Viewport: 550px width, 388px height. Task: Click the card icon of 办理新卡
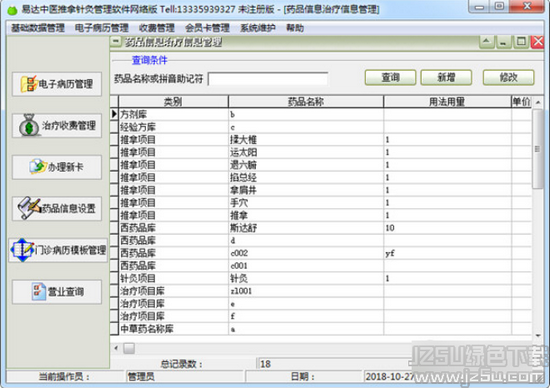pyautogui.click(x=38, y=167)
